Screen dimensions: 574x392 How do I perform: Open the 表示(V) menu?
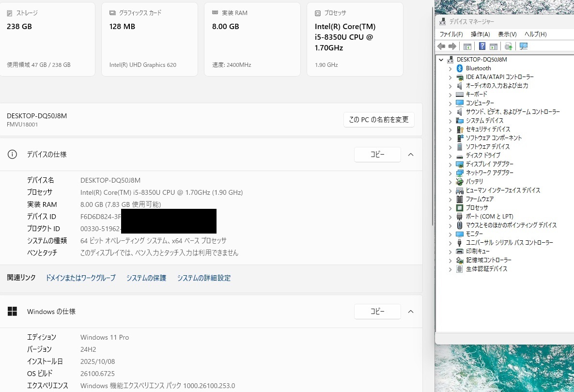pos(507,34)
